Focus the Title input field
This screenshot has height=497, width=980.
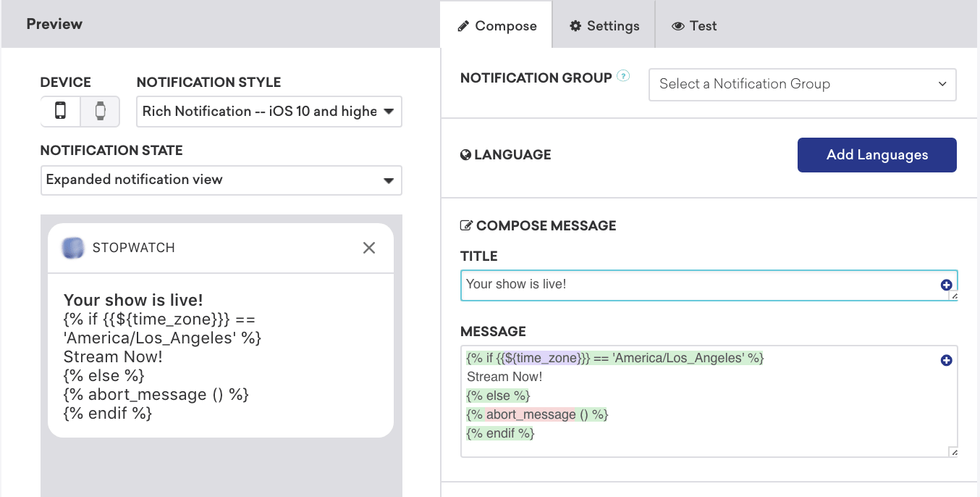tap(695, 285)
